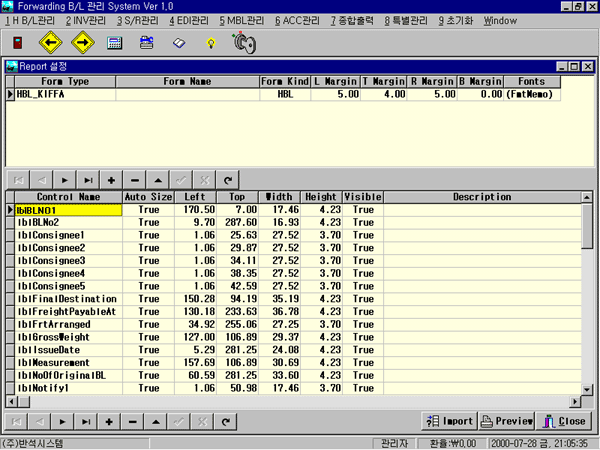Open the Window menu
This screenshot has height=450, width=600.
500,21
